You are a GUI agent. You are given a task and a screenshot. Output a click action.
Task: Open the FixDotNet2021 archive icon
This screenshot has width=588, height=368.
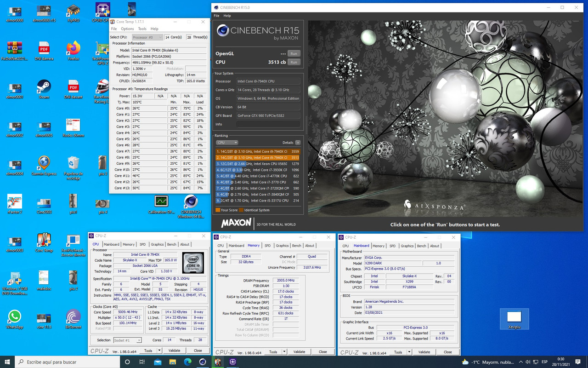tap(14, 51)
